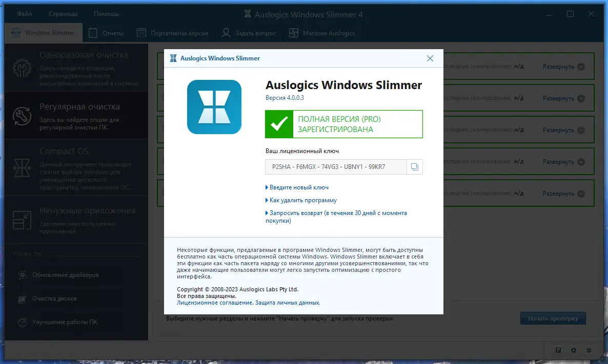Close the Auslogics Windows Slimmer dialog
608x364 pixels.
click(x=430, y=58)
